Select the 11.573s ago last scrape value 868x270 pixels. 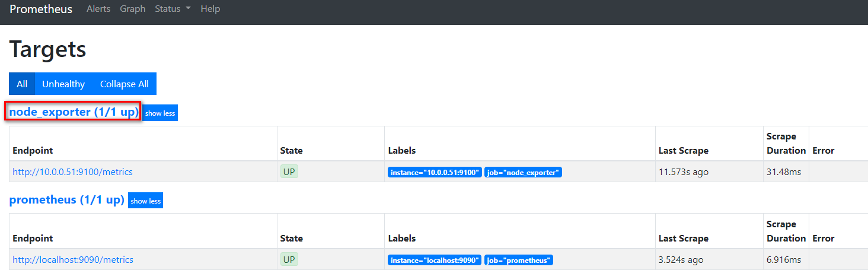coord(684,171)
